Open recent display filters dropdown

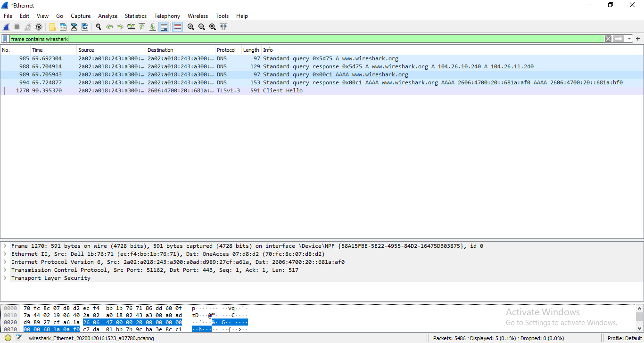coord(629,39)
